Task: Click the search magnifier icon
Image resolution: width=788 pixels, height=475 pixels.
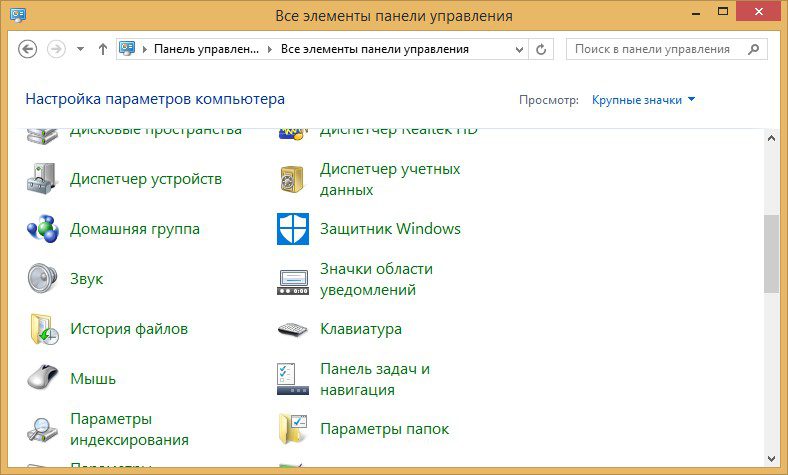Action: pyautogui.click(x=753, y=49)
